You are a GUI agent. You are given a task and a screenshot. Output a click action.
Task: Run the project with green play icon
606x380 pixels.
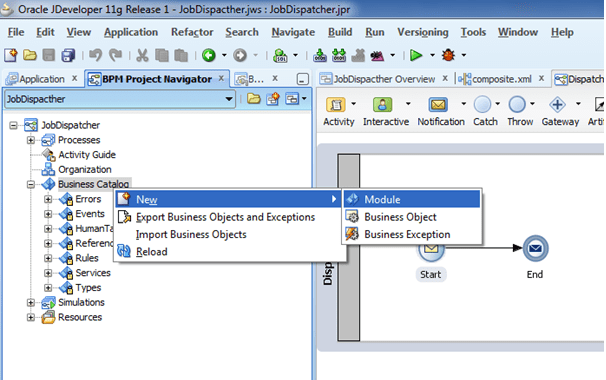[416, 55]
